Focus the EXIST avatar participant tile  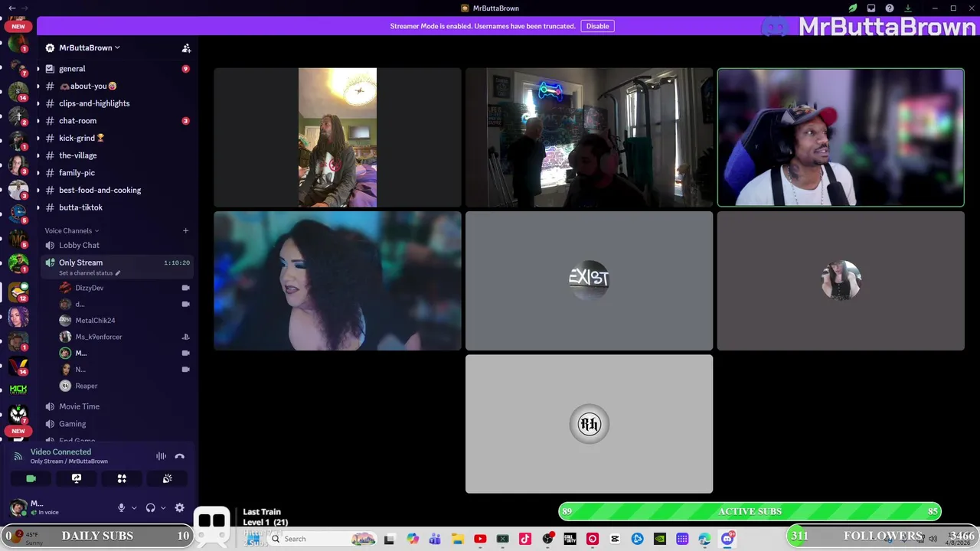(589, 281)
